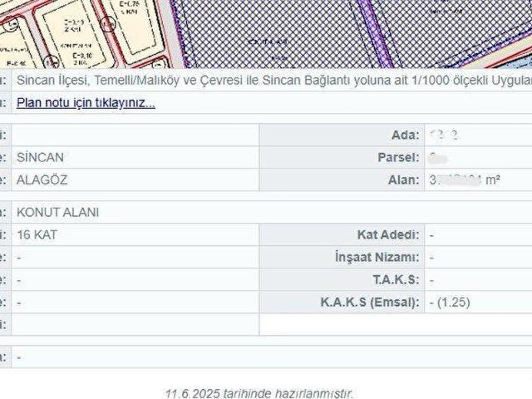Click the '11.6.2025 tarihinde hazırlanmıştır.' footer text
532x399 pixels.
point(259,393)
